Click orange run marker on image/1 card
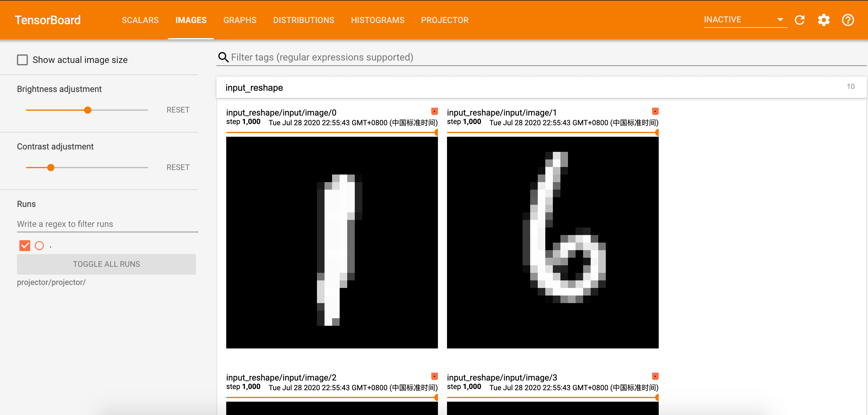The width and height of the screenshot is (868, 415). (x=655, y=111)
